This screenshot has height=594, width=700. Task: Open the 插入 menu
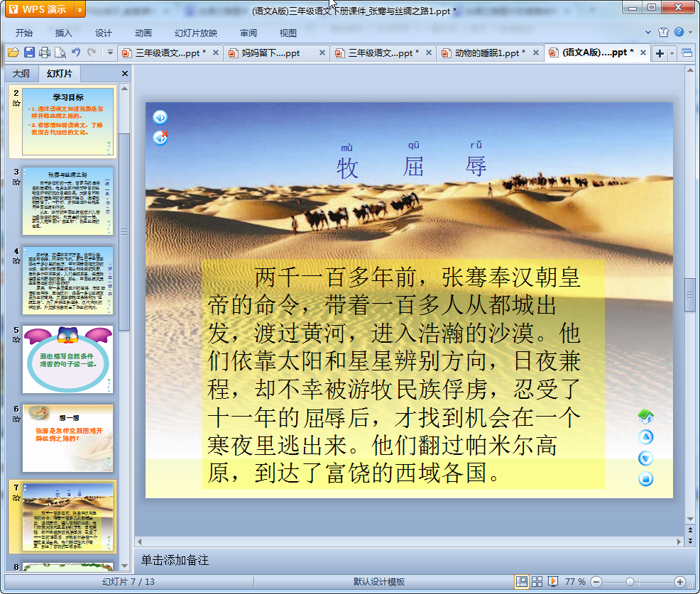64,33
